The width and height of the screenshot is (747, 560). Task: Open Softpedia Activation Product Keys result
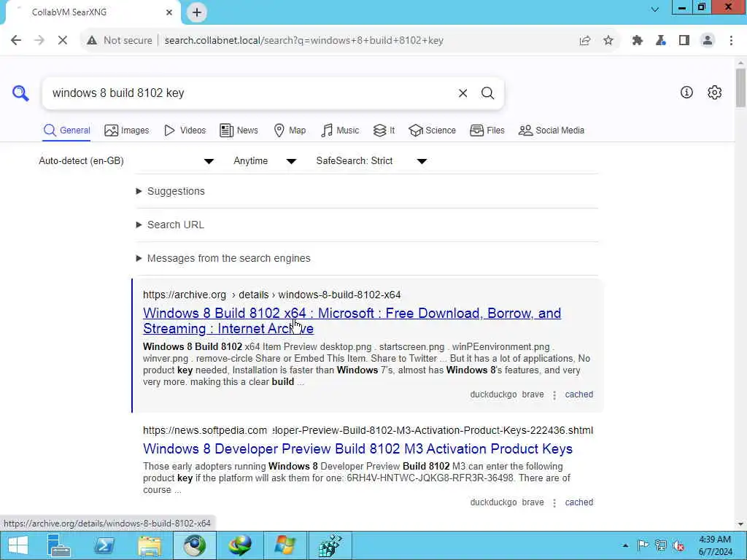357,449
